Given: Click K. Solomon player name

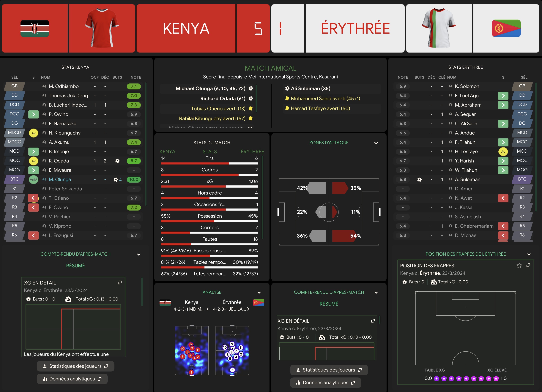Looking at the screenshot, I should tap(467, 86).
